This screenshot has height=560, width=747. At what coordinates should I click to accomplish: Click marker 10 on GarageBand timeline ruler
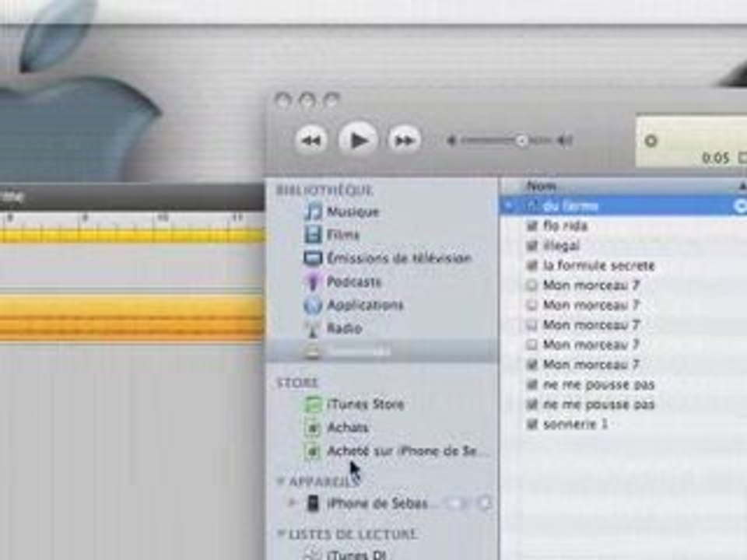[163, 218]
